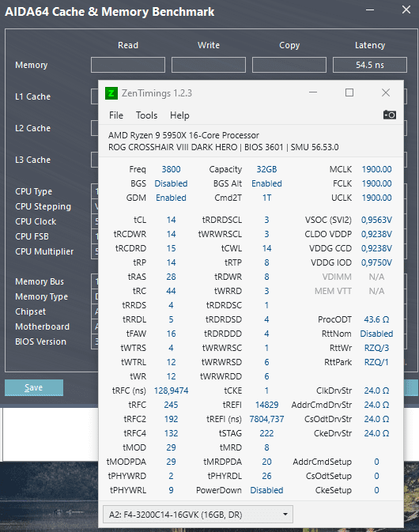Click the PowerDown Disabled value
Screen dimensions: 419x532
[266, 491]
